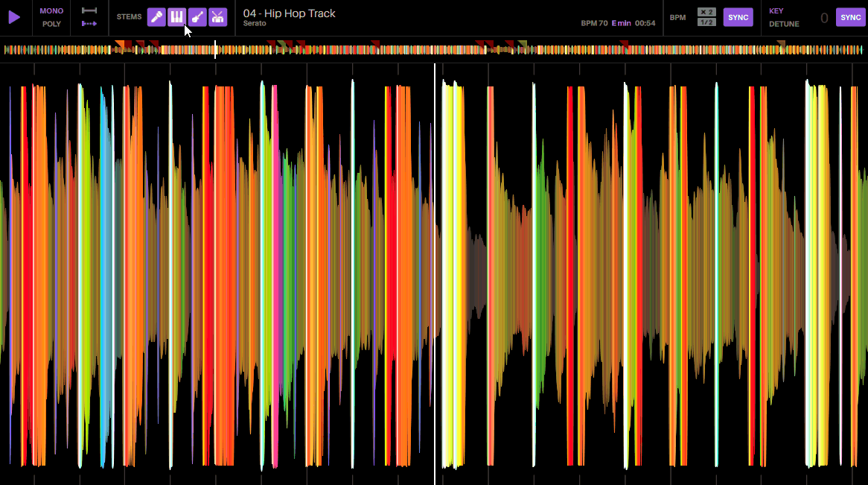The height and width of the screenshot is (485, 868).
Task: Click the bright pink slice in main waveform
Action: (x=275, y=276)
